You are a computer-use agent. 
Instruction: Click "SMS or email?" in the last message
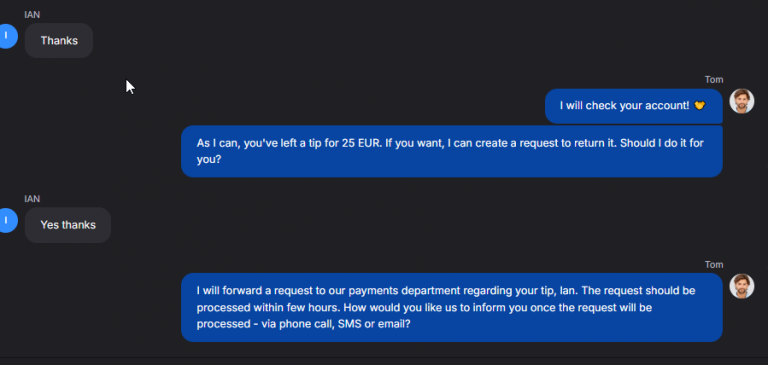374,324
